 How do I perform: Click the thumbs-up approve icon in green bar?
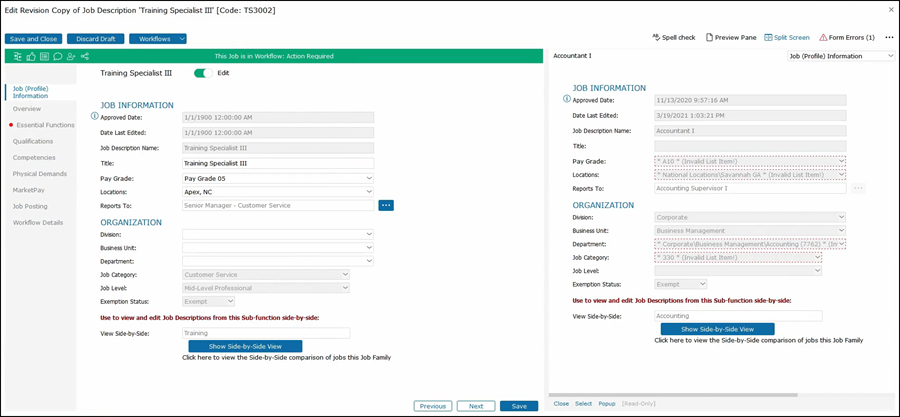pos(31,56)
